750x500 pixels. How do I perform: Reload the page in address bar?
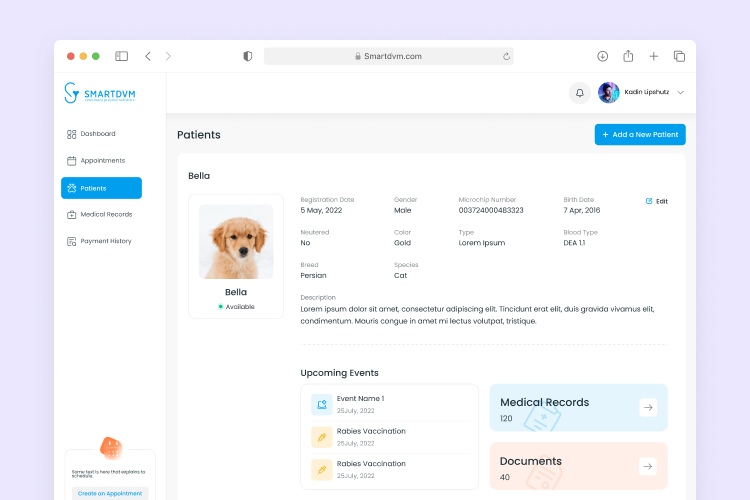pyautogui.click(x=506, y=57)
